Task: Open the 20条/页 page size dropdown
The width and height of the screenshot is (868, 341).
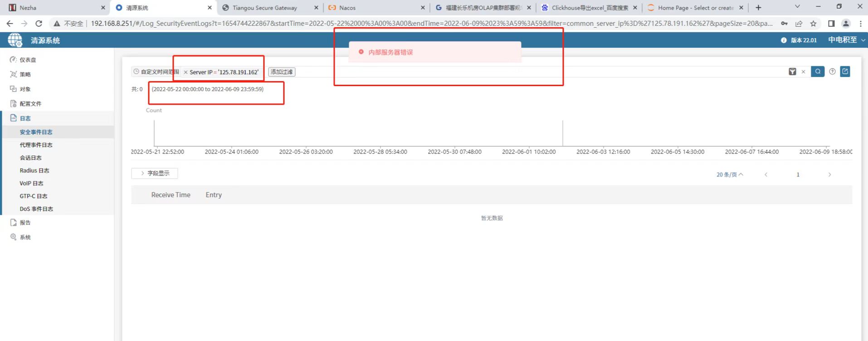Action: coord(729,175)
